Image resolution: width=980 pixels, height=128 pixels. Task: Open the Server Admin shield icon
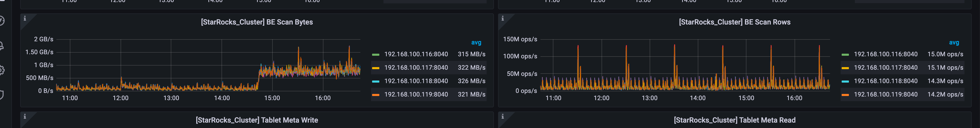[2, 94]
